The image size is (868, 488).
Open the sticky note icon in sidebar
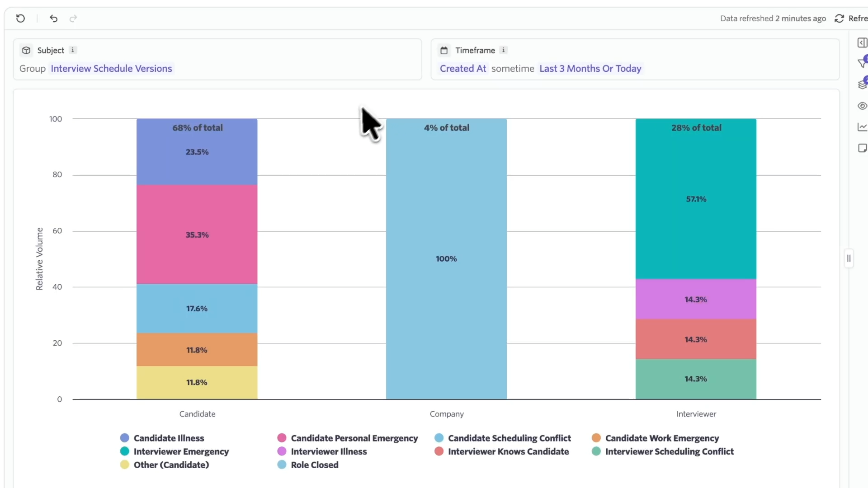[x=862, y=148]
